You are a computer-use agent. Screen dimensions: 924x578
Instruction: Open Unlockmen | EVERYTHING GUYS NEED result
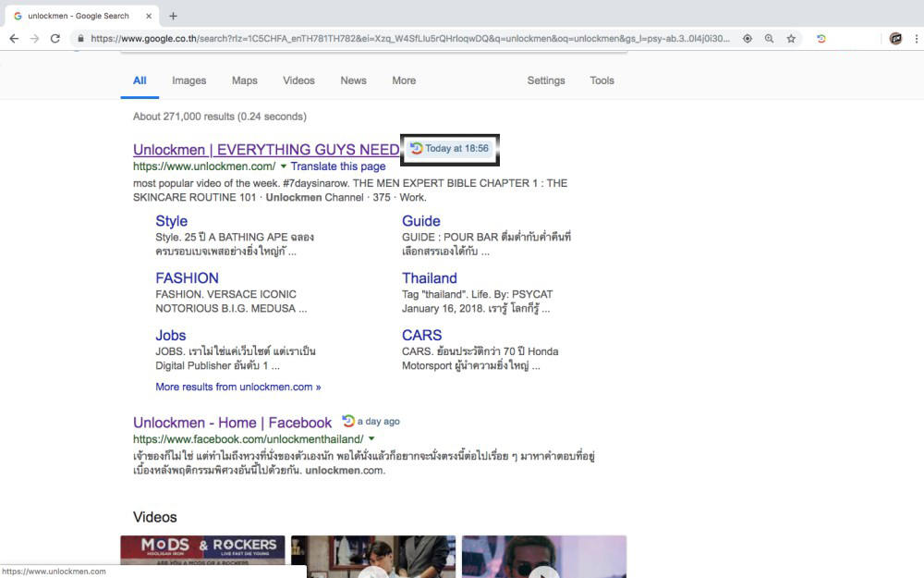click(266, 150)
